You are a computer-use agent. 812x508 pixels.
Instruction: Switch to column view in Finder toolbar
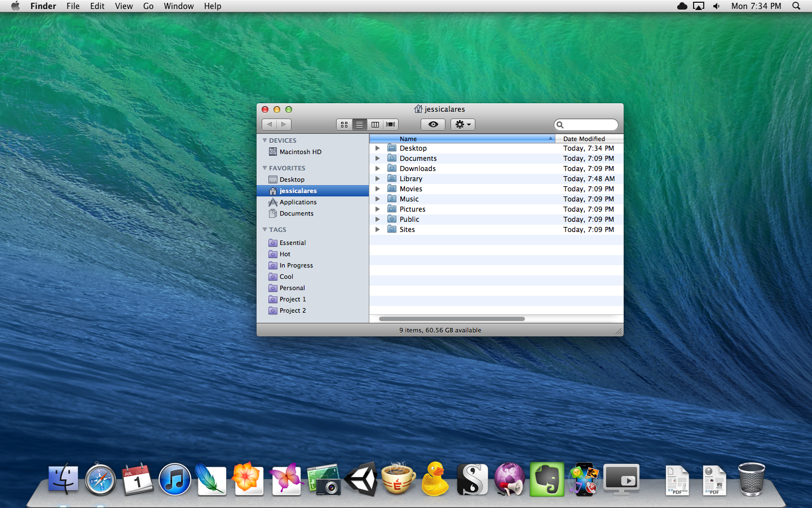tap(375, 125)
